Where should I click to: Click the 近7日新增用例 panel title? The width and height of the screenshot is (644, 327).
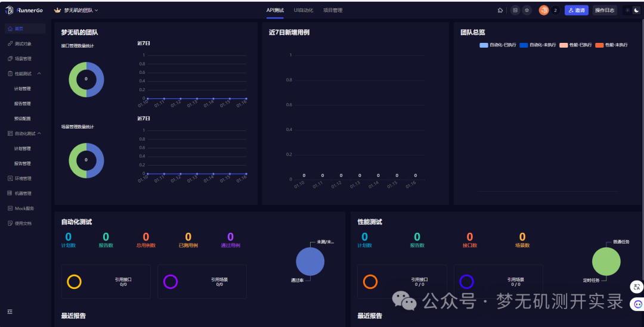[x=289, y=32]
